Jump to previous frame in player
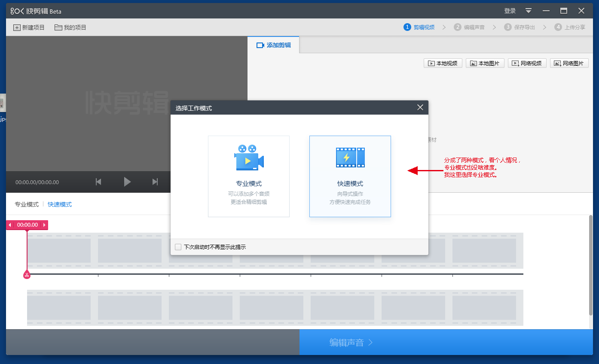Viewport: 599px width, 364px height. (98, 182)
